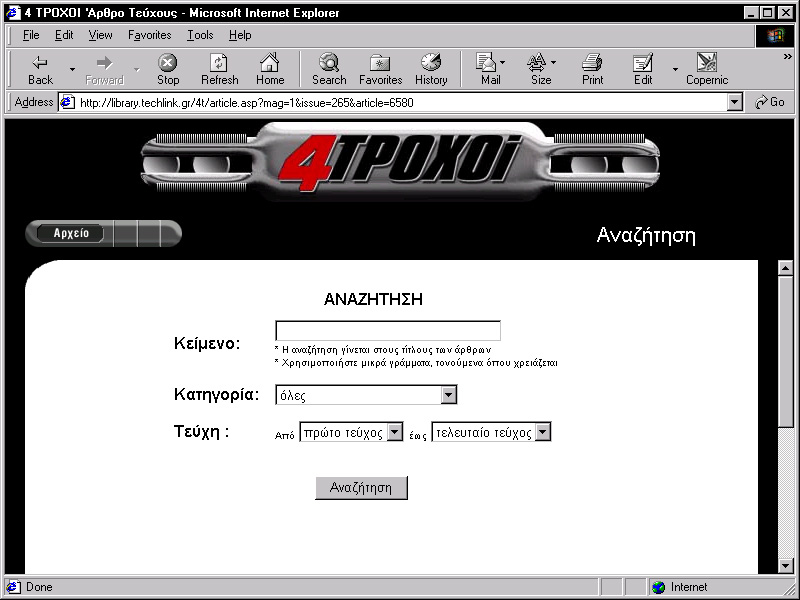Screen dimensions: 800x600
Task: Click the Done status bar text
Action: coord(39,587)
